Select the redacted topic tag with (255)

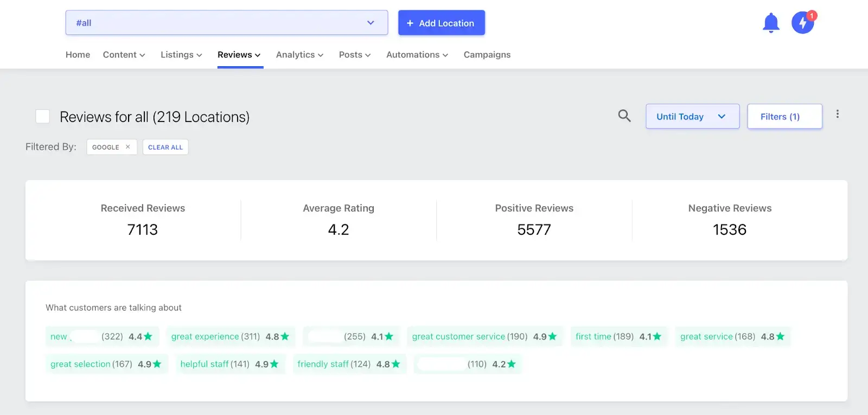click(351, 336)
